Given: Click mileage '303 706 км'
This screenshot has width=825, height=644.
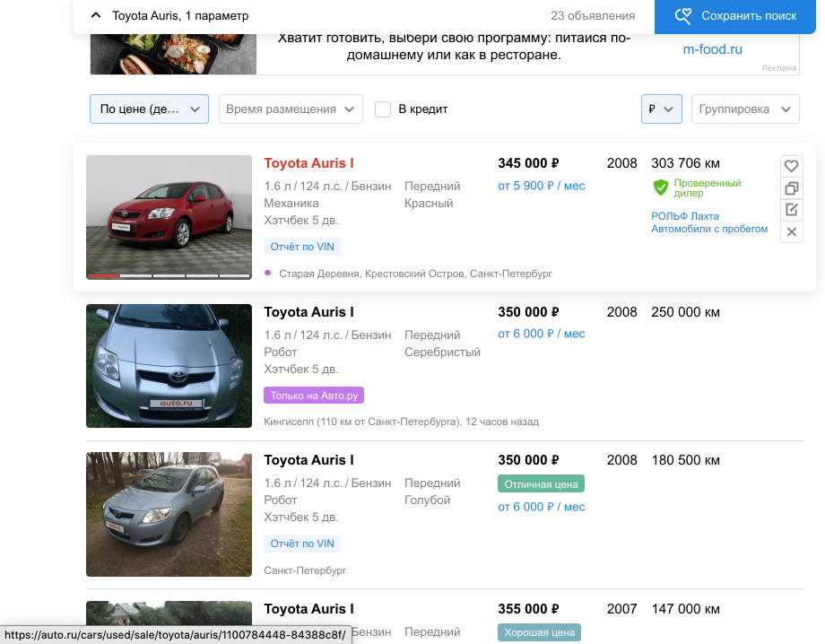Looking at the screenshot, I should pos(685,163).
